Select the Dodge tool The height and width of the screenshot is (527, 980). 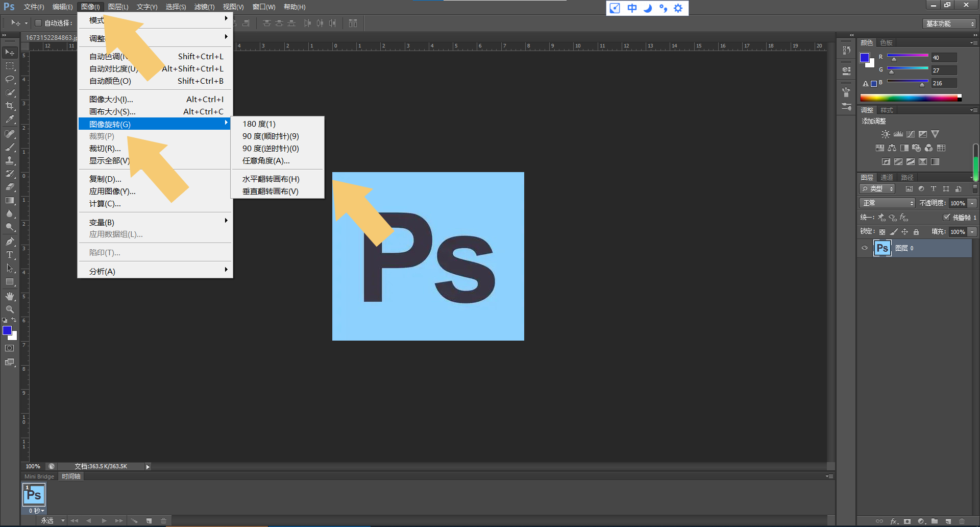(x=10, y=227)
